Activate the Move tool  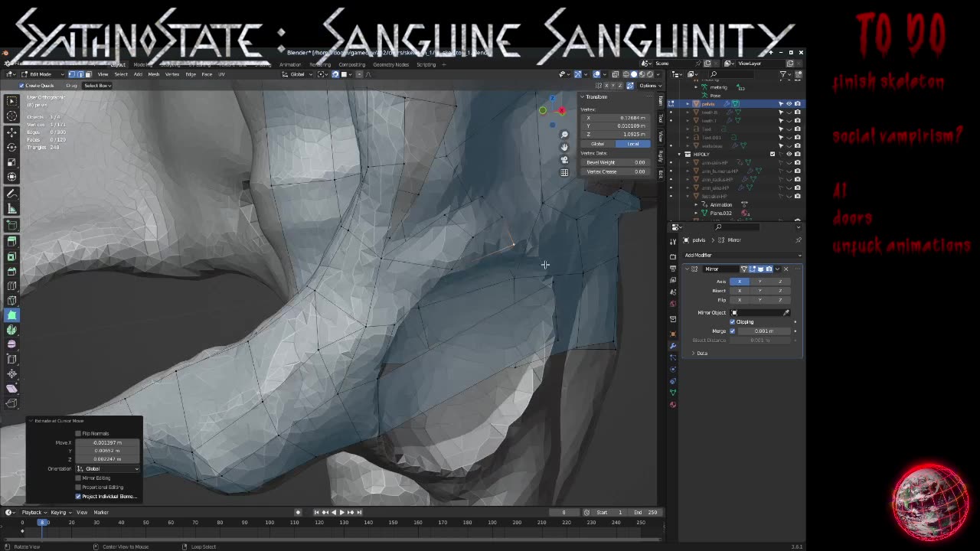point(11,133)
